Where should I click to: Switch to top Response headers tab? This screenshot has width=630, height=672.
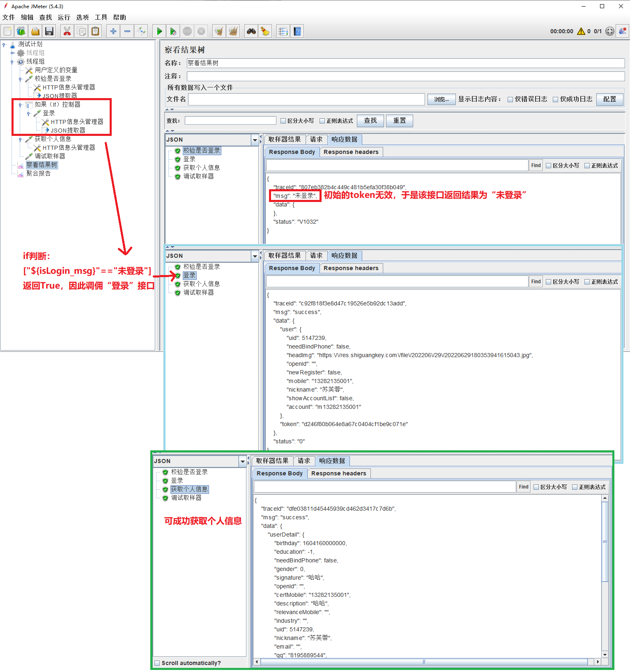pos(351,152)
